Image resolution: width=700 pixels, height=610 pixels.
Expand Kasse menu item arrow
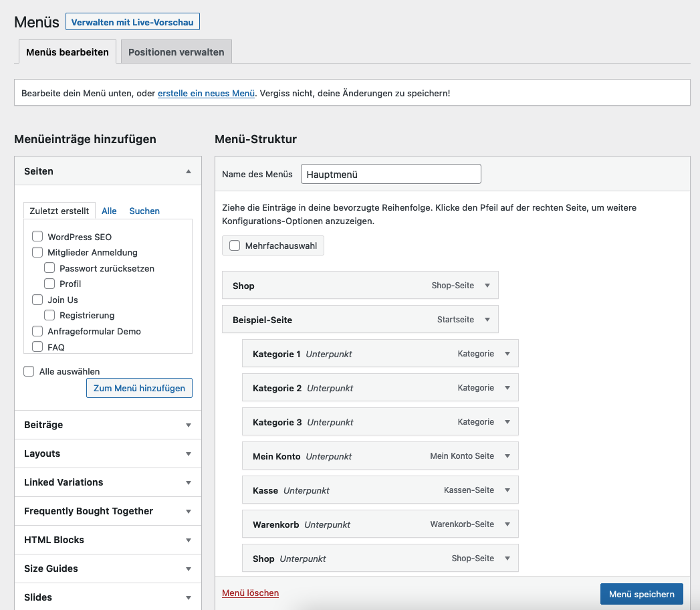[507, 490]
